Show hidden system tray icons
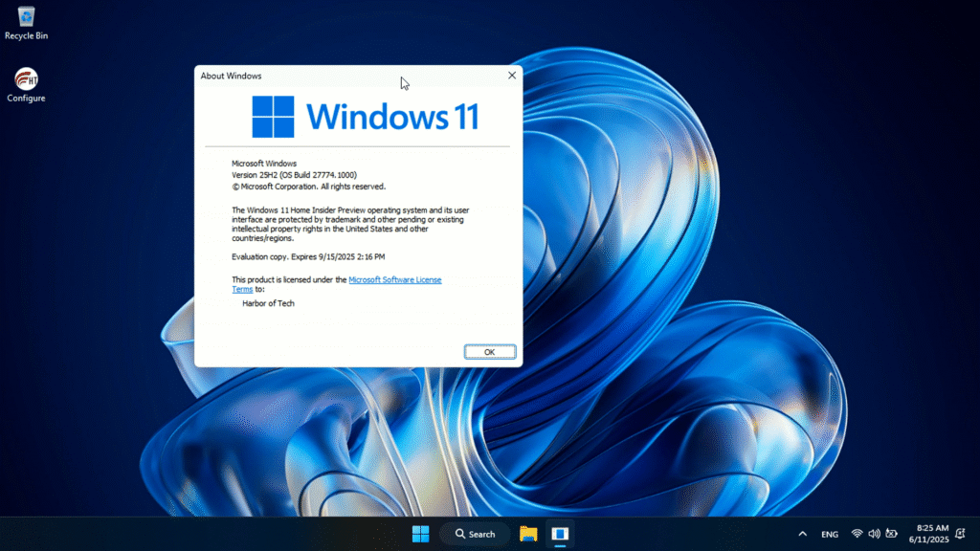Screen dimensions: 980x551 803,534
